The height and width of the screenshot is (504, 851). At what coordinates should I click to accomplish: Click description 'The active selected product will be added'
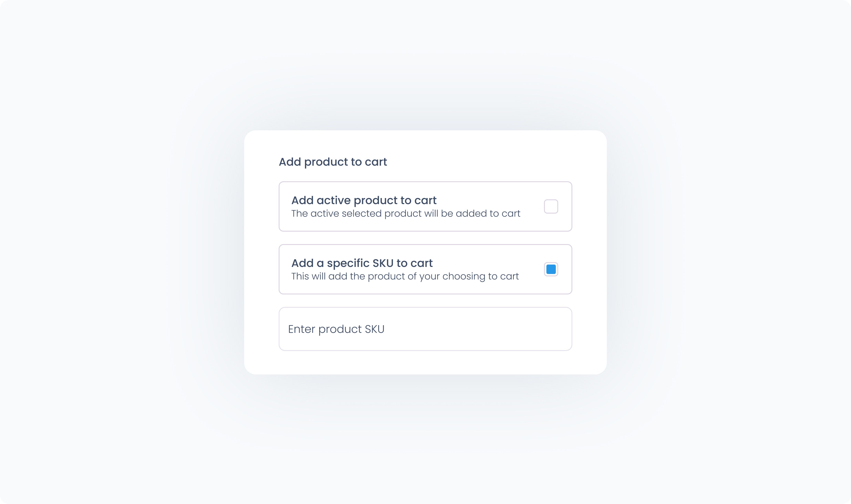point(405,214)
